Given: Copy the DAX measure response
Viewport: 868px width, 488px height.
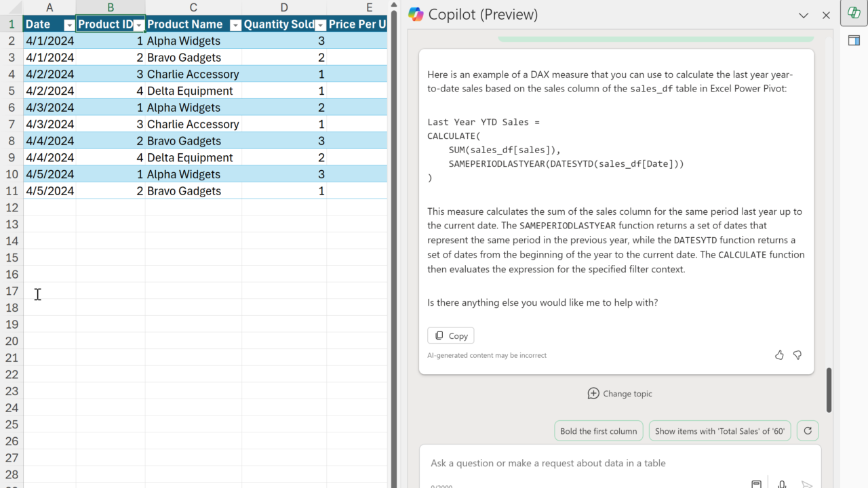Looking at the screenshot, I should pos(451,335).
